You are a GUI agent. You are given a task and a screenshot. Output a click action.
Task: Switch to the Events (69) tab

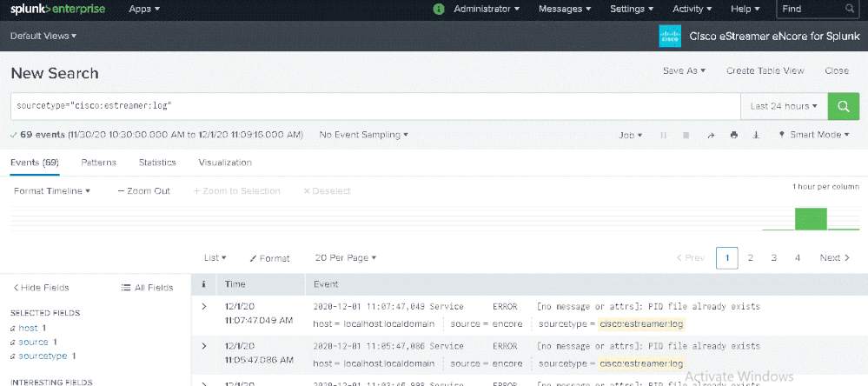tap(35, 163)
